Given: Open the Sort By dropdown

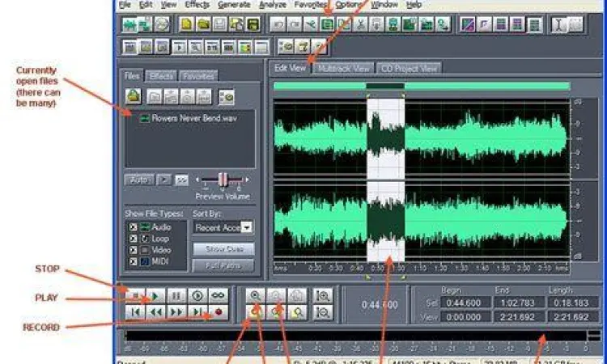Looking at the screenshot, I should (247, 228).
